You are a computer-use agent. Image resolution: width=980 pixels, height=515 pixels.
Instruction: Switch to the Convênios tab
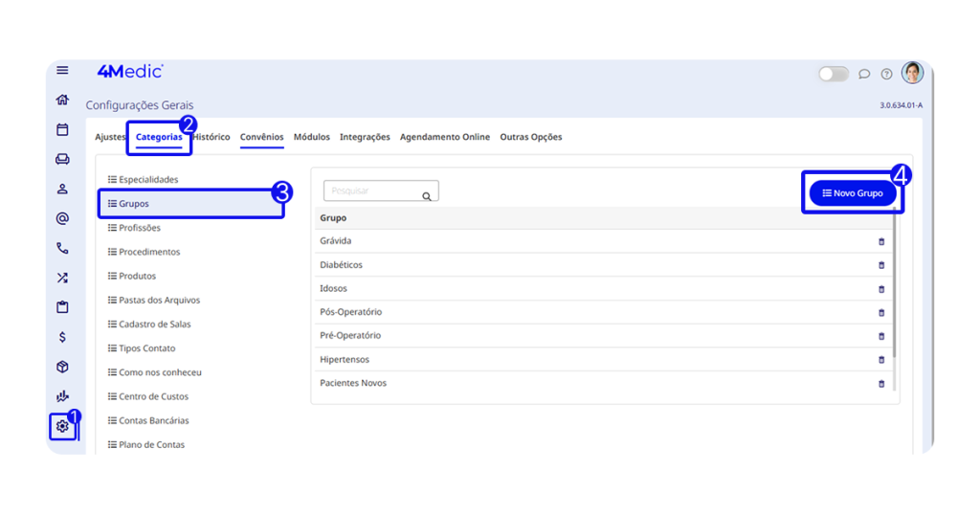coord(261,137)
